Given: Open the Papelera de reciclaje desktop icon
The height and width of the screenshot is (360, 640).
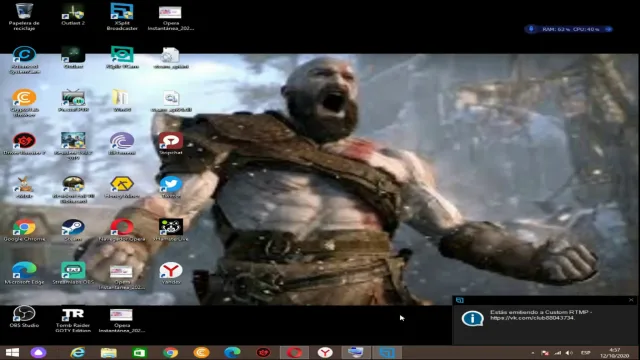Looking at the screenshot, I should coord(24,16).
